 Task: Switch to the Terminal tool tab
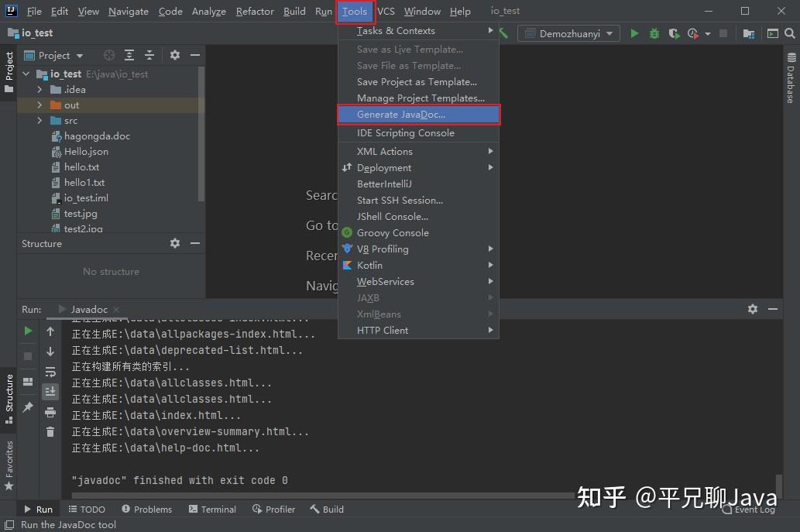pyautogui.click(x=212, y=509)
